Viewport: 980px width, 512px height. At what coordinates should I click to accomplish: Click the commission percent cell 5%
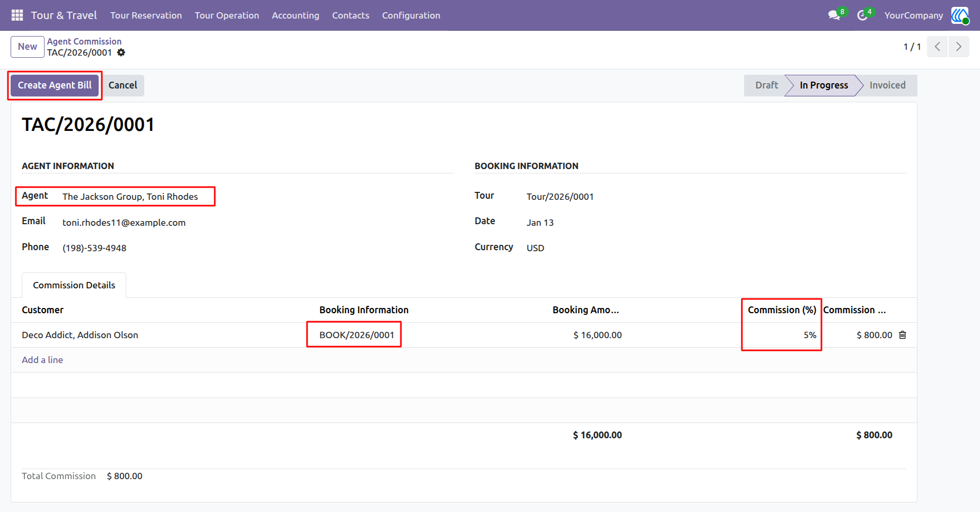[x=810, y=335]
